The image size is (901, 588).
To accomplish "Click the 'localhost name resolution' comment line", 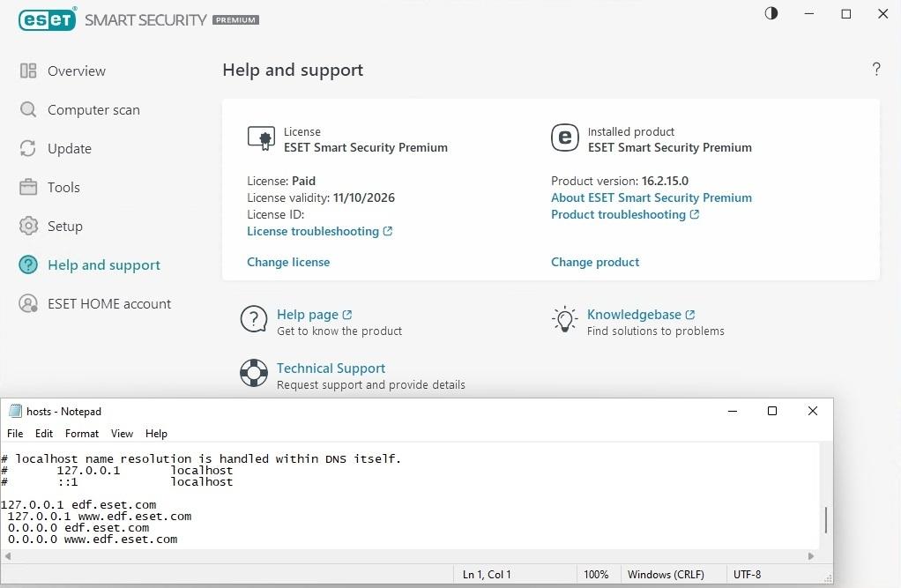I will (x=201, y=458).
